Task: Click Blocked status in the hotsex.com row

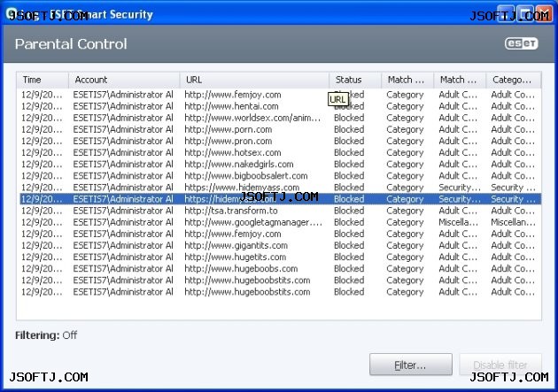Action: [x=349, y=153]
